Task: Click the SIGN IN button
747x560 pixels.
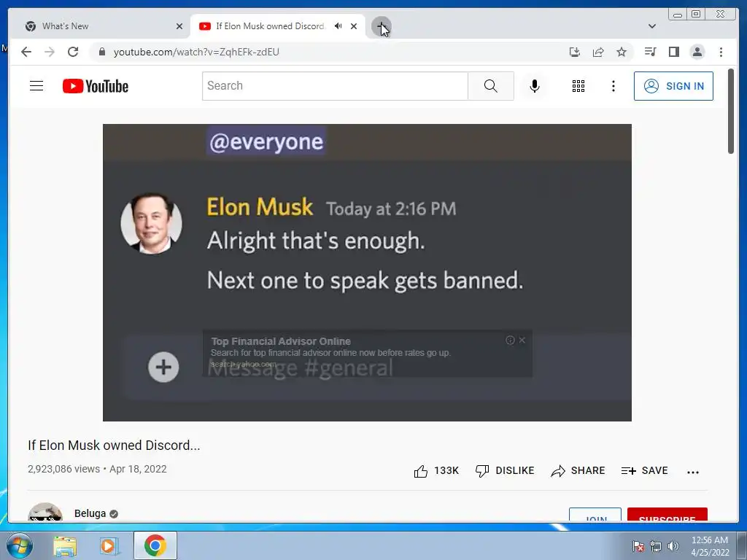Action: (x=673, y=86)
